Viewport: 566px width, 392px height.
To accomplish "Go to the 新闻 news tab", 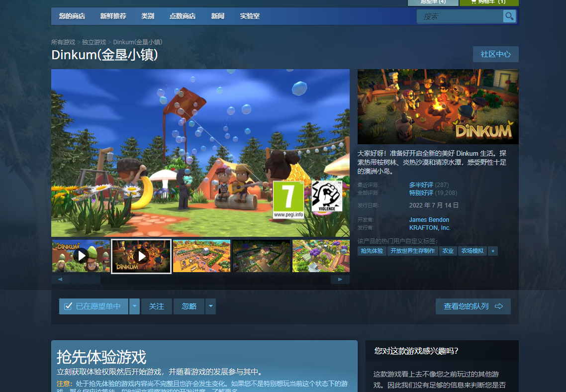I will click(217, 16).
